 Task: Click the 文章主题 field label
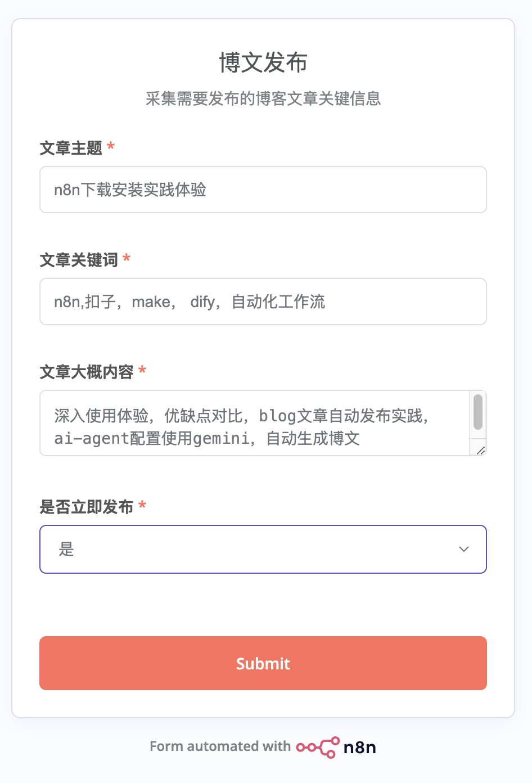[71, 148]
